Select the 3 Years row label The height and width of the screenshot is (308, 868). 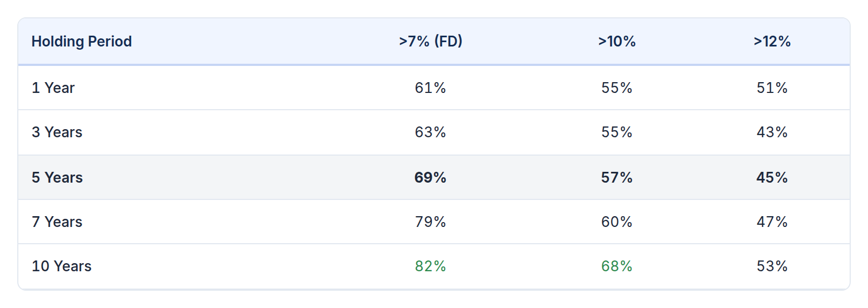[57, 132]
